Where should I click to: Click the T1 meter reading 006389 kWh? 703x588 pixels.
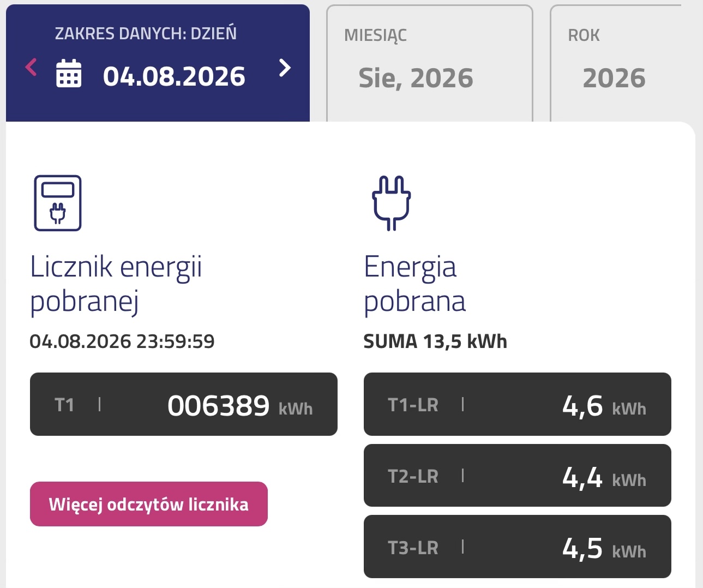[184, 404]
